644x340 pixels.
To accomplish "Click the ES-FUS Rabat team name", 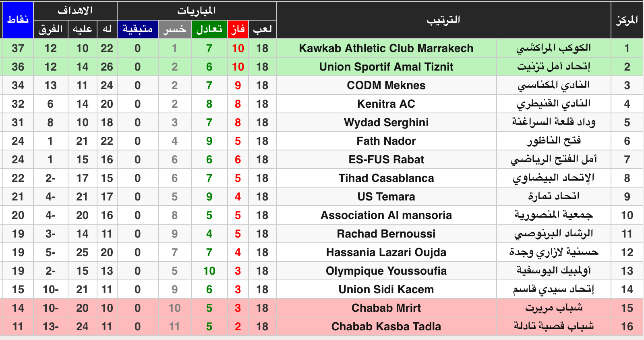I will click(x=386, y=160).
